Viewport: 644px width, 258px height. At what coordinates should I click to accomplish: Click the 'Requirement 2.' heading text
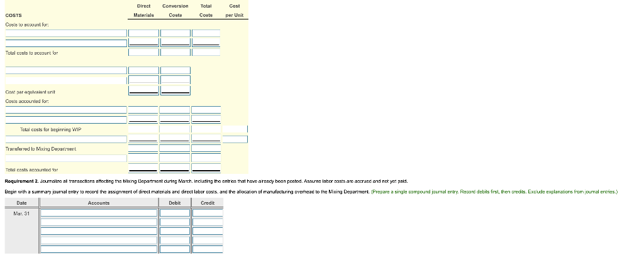[x=21, y=181]
